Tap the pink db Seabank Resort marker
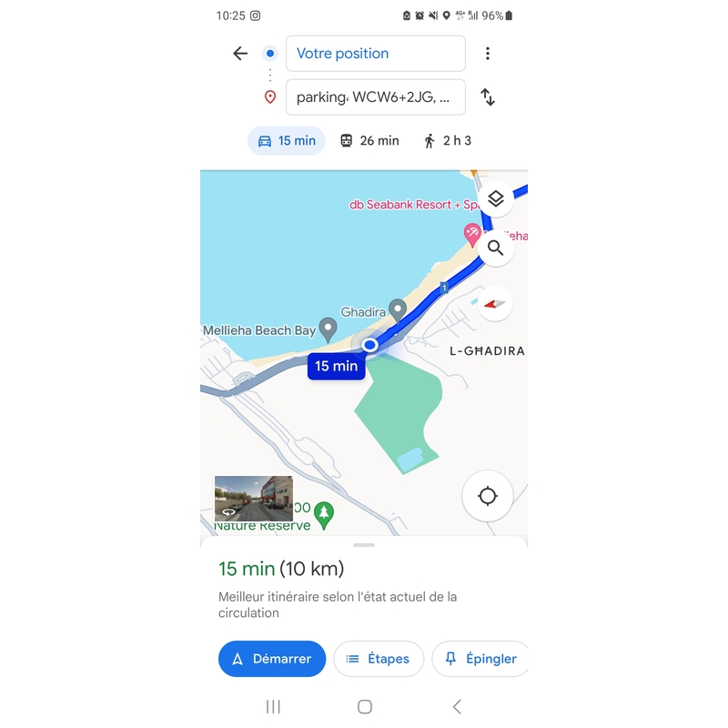Viewport: 728px width, 728px height. tap(472, 234)
